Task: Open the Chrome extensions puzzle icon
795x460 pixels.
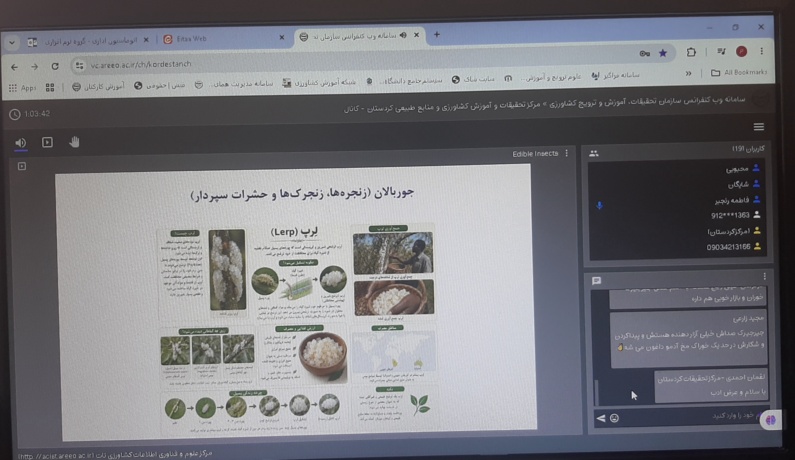Action: (691, 52)
